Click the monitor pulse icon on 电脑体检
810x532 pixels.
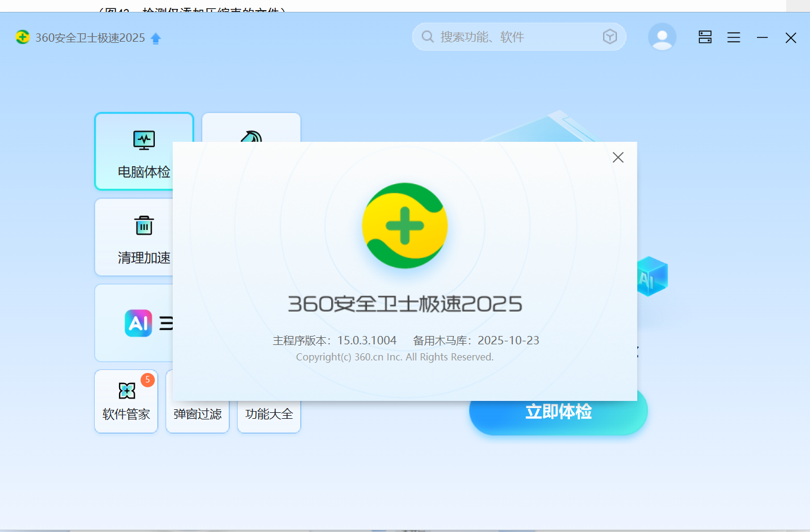(144, 140)
